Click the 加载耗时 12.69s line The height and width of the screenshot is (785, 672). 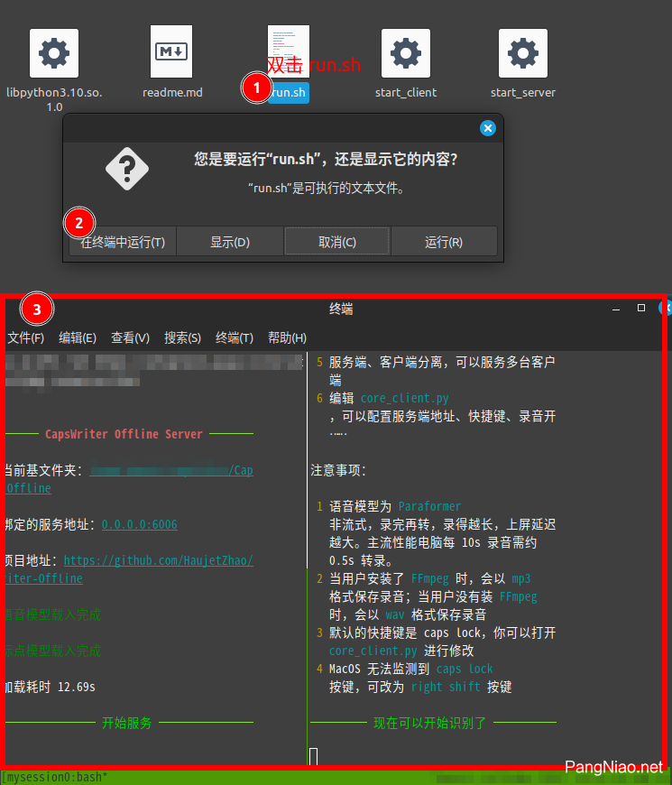(50, 687)
